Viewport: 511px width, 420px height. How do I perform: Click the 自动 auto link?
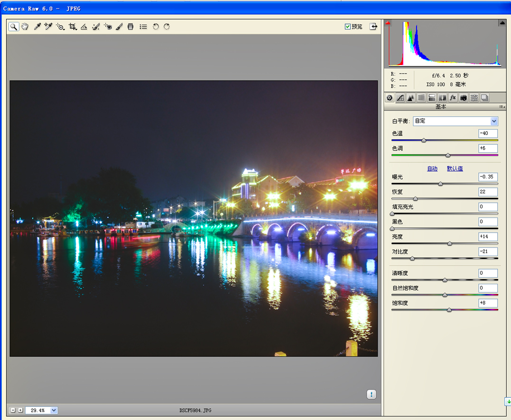tap(432, 168)
